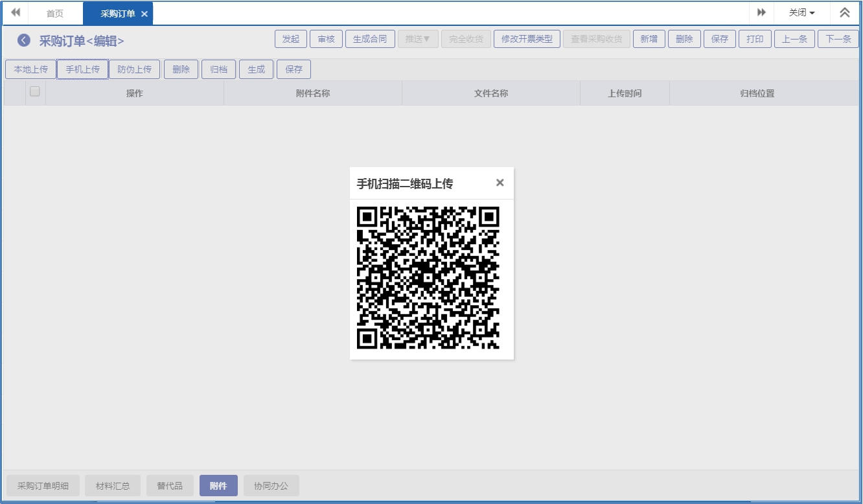Select the 采购订单明细 bottom tab

pos(43,486)
